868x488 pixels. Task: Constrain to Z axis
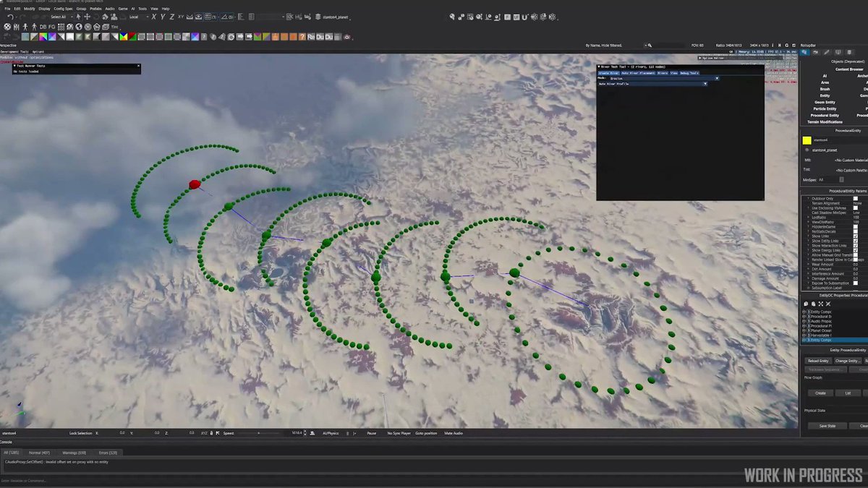point(171,17)
